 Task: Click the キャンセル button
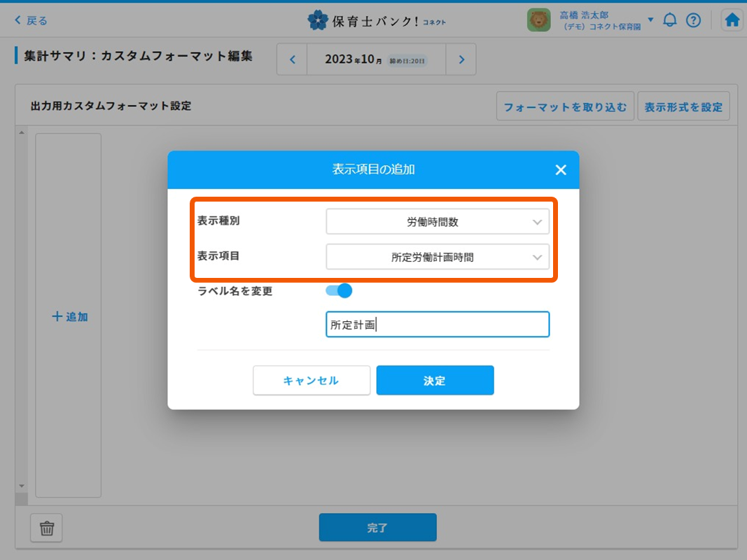click(311, 380)
